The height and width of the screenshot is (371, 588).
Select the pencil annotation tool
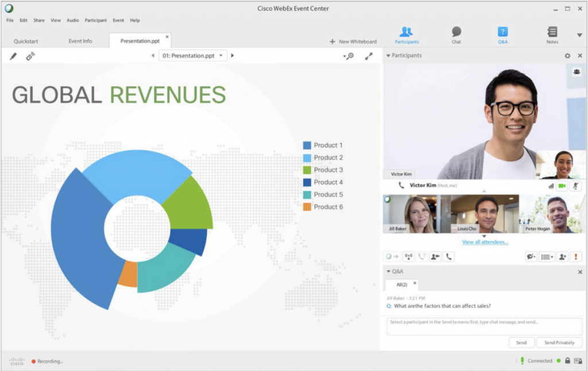click(x=13, y=56)
